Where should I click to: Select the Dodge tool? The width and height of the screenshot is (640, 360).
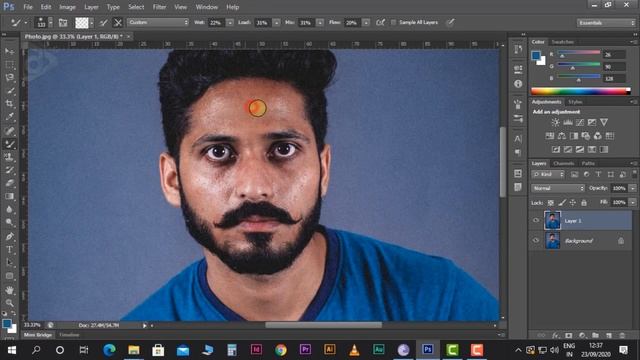pyautogui.click(x=9, y=222)
